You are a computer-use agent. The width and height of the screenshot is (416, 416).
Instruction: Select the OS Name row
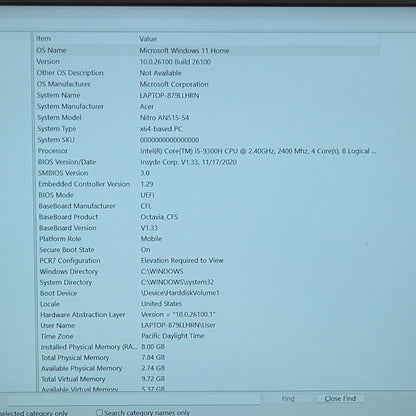tap(207, 50)
